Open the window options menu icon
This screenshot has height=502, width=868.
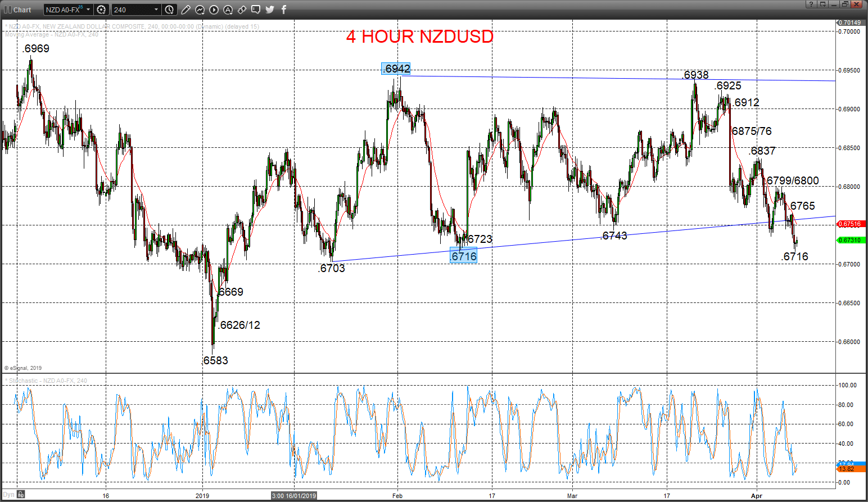coord(822,4)
